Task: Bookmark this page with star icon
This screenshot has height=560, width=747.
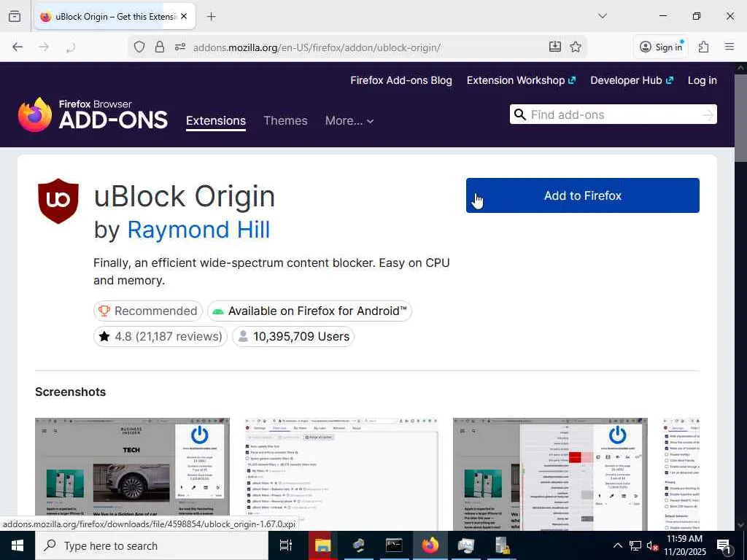Action: coord(576,47)
